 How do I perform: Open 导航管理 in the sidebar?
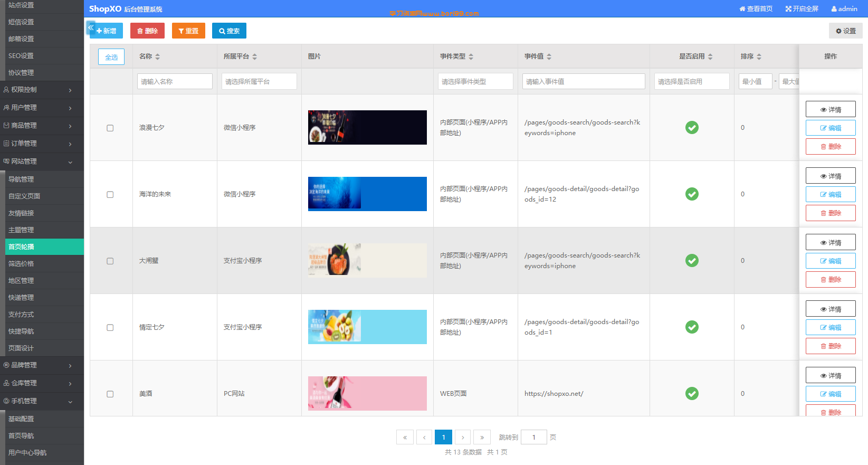pos(42,179)
